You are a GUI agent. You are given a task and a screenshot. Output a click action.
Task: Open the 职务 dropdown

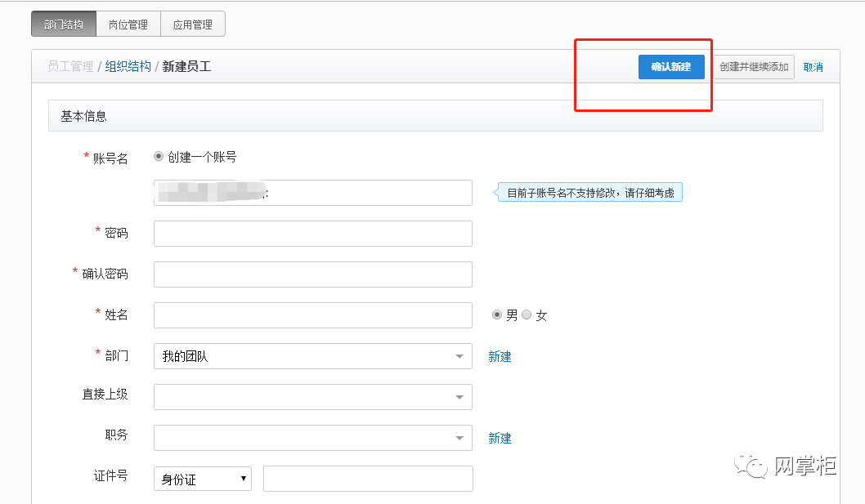(x=313, y=437)
